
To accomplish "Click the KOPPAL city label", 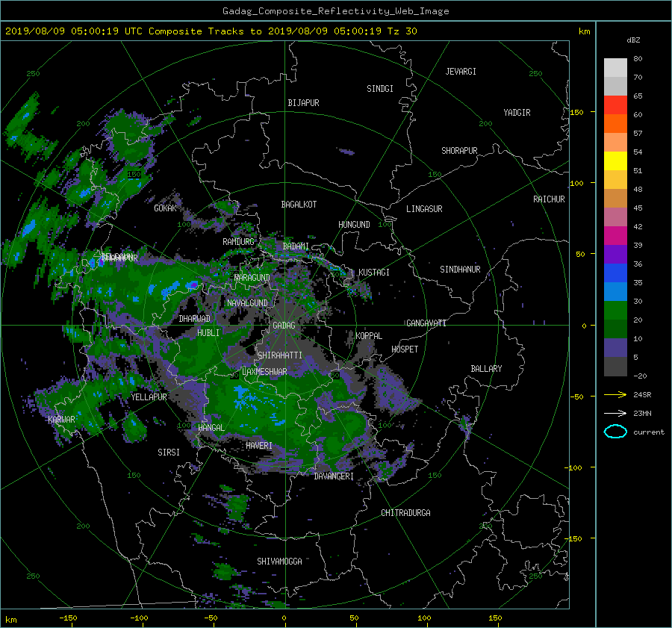I will [369, 335].
